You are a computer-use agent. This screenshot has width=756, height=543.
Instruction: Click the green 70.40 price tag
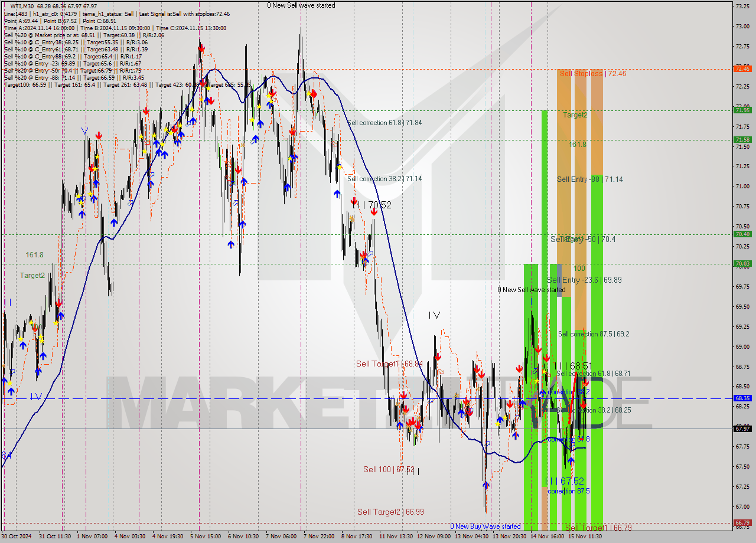(x=742, y=234)
